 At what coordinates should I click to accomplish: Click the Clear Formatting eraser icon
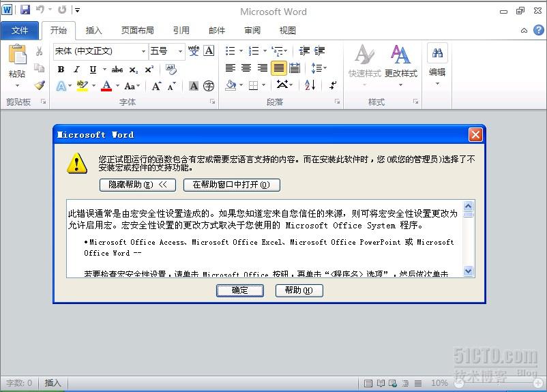coord(171,69)
